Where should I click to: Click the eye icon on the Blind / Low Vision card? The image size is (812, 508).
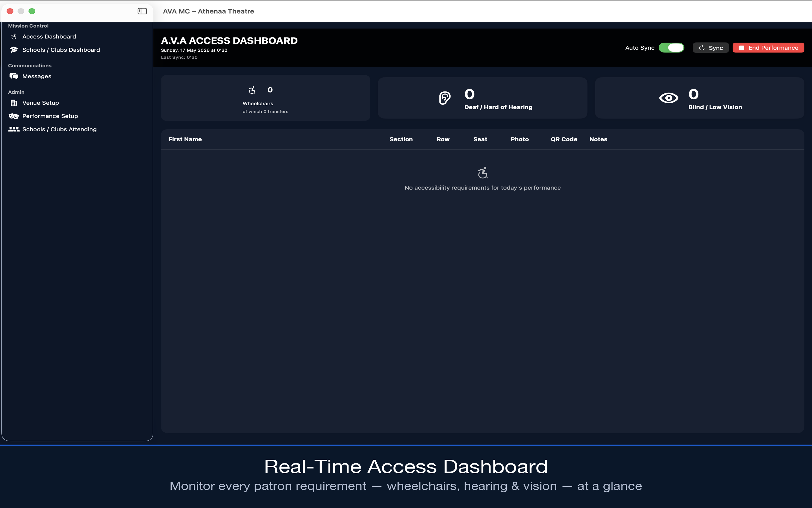(x=668, y=98)
